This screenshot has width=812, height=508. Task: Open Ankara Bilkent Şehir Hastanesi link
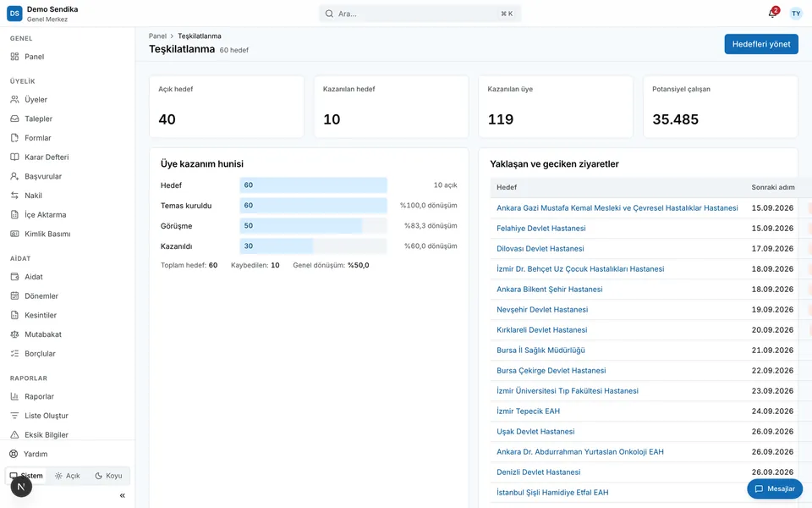click(x=549, y=289)
